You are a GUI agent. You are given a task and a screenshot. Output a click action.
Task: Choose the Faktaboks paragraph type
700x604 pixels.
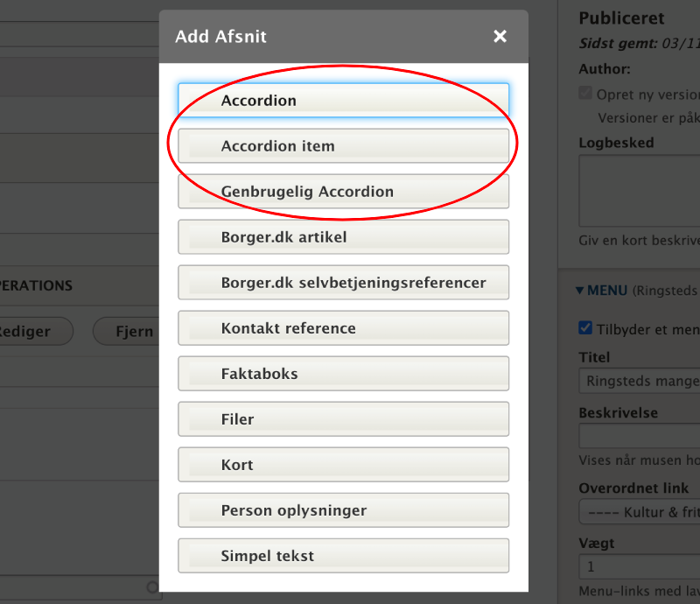coord(343,374)
